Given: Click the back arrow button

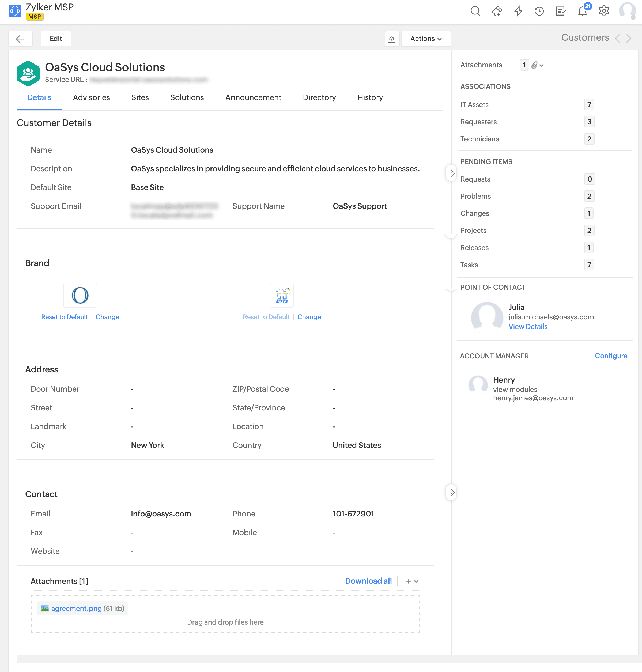Looking at the screenshot, I should pos(20,39).
